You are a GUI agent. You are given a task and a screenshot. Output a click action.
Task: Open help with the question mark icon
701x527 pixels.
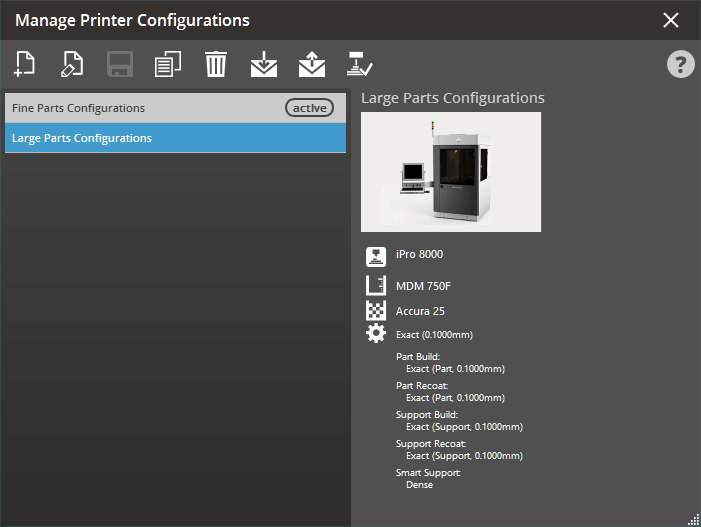tap(680, 65)
